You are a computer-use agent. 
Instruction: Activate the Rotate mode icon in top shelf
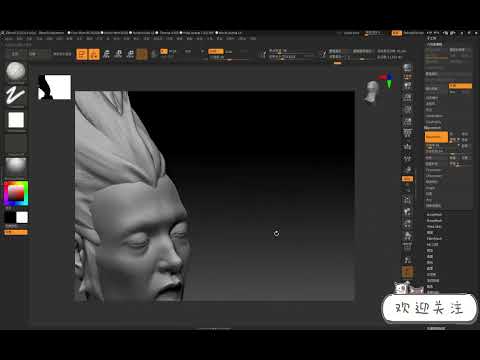pos(130,54)
